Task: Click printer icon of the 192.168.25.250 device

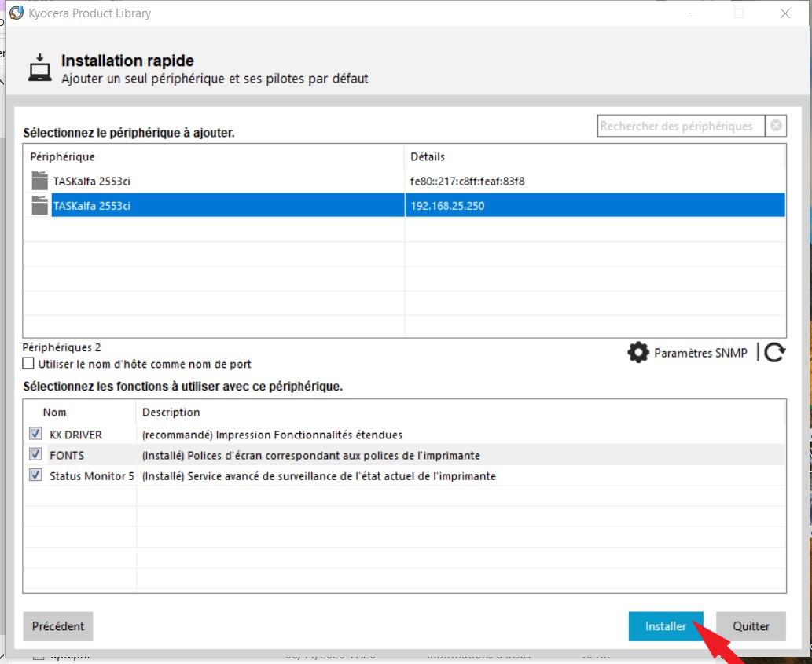Action: tap(40, 206)
